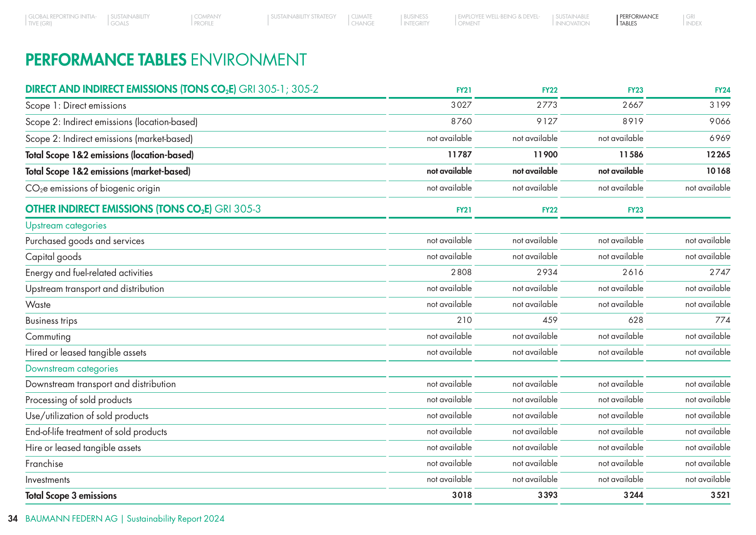Open the Climate Change section
This screenshot has width=756, height=535.
362,20
